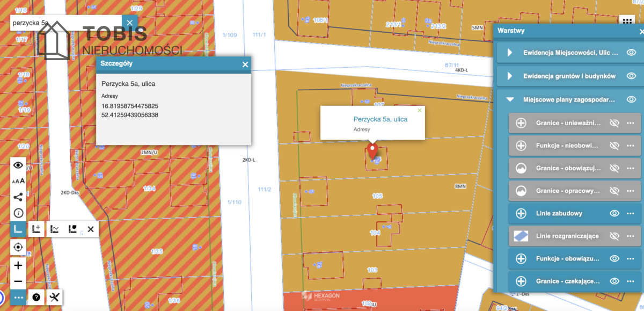Close the Szczegóły details panel
Viewport: 644px width, 311px height.
point(245,64)
